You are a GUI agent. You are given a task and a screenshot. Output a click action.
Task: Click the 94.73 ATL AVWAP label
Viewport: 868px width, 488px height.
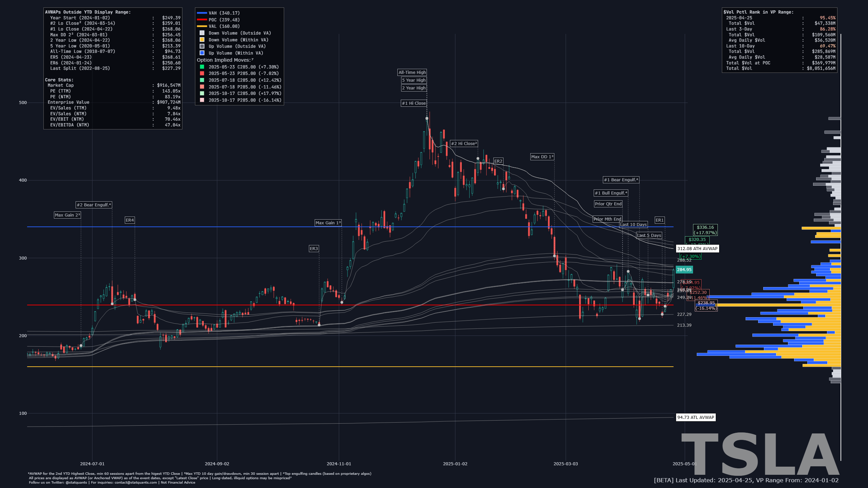coord(696,417)
